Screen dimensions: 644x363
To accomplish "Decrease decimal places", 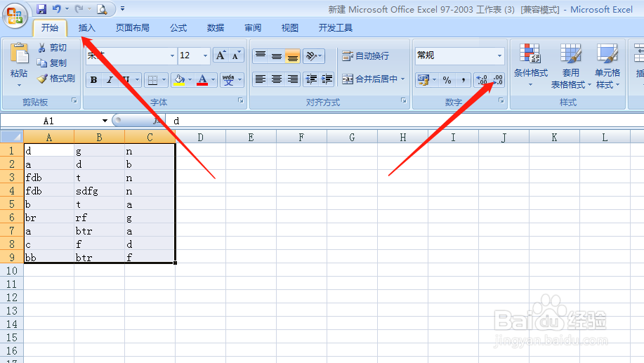I will (497, 79).
